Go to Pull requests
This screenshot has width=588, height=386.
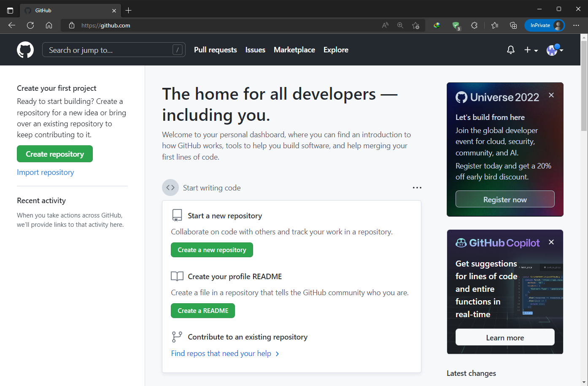pyautogui.click(x=215, y=50)
